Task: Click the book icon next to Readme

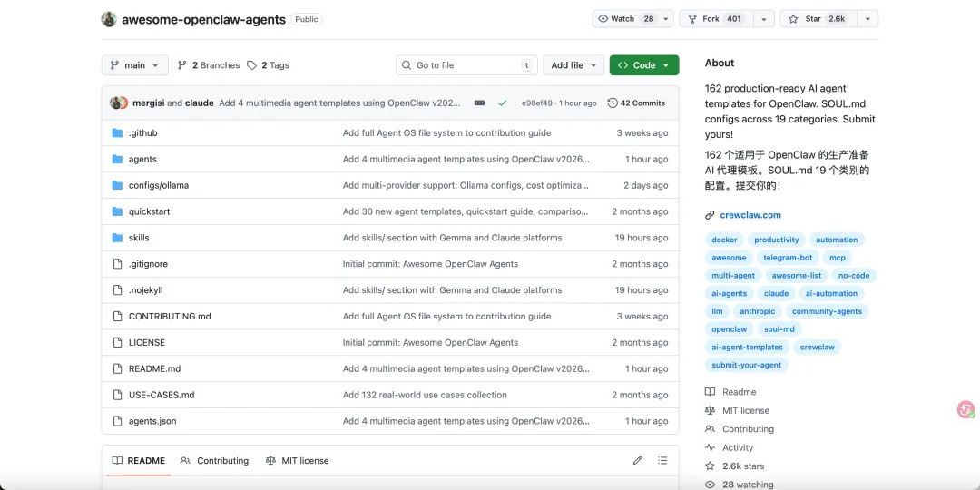Action: point(710,392)
